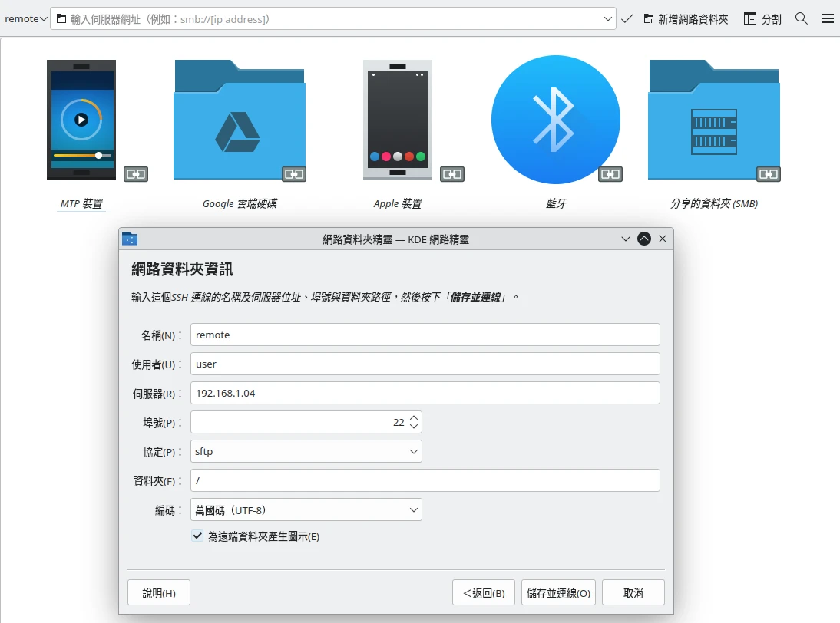Click 新增網路資料夾 in the toolbar

click(685, 18)
